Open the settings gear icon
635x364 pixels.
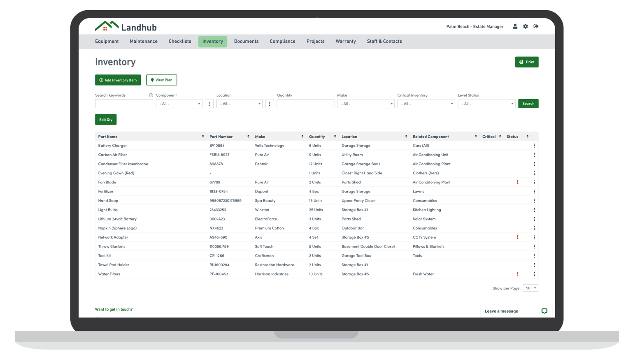coord(526,26)
